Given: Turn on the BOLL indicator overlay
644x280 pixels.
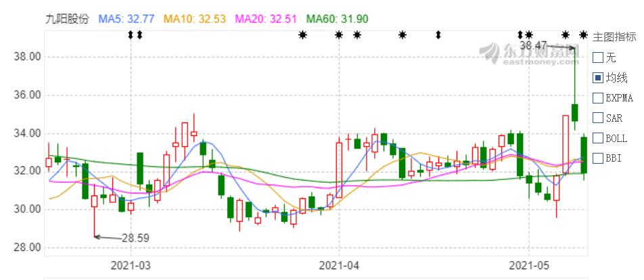Looking at the screenshot, I should click(598, 138).
